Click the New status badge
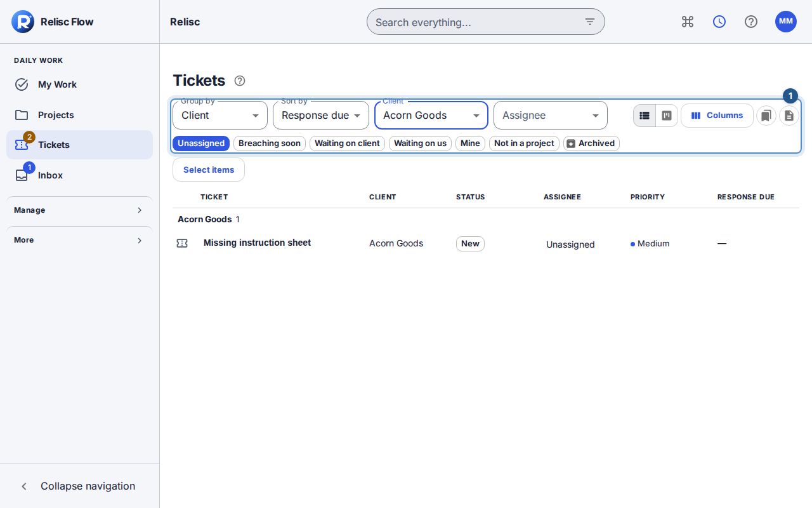Image resolution: width=812 pixels, height=508 pixels. [470, 244]
